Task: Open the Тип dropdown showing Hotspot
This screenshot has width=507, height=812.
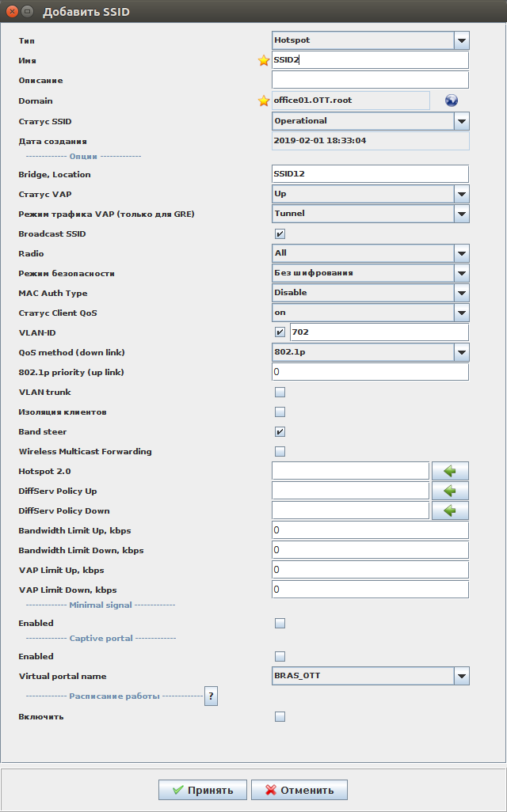Action: point(461,40)
